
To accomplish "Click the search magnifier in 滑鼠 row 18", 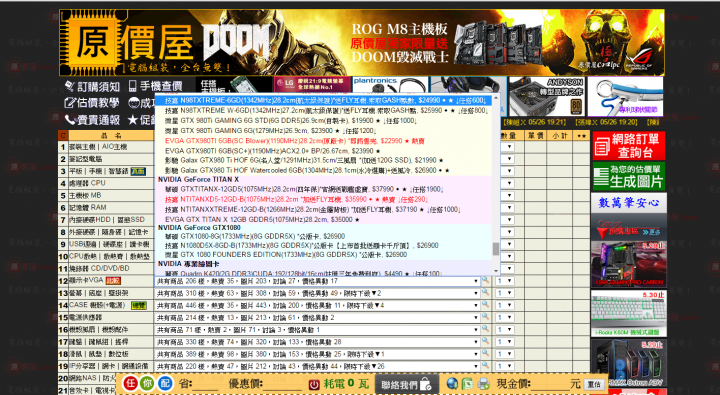I will [485, 354].
